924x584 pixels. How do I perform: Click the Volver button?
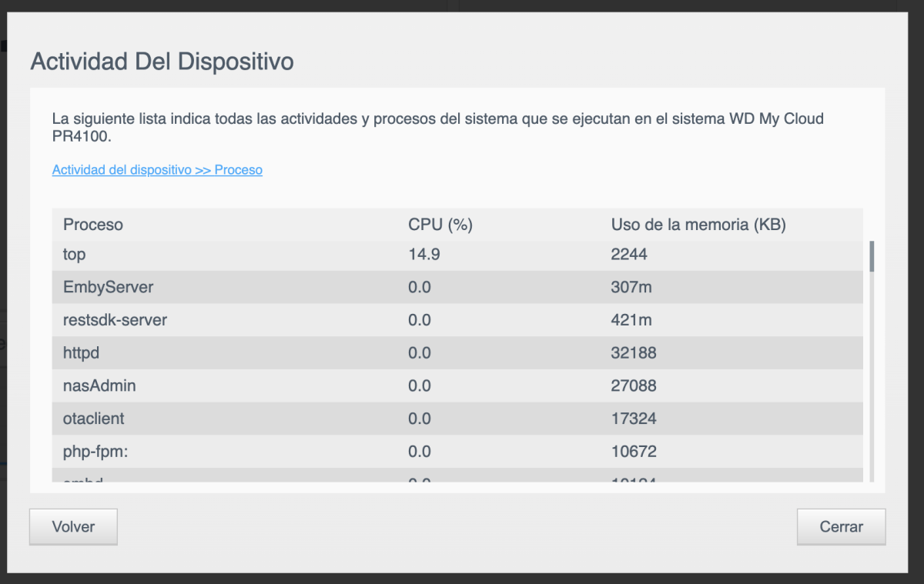pos(73,527)
